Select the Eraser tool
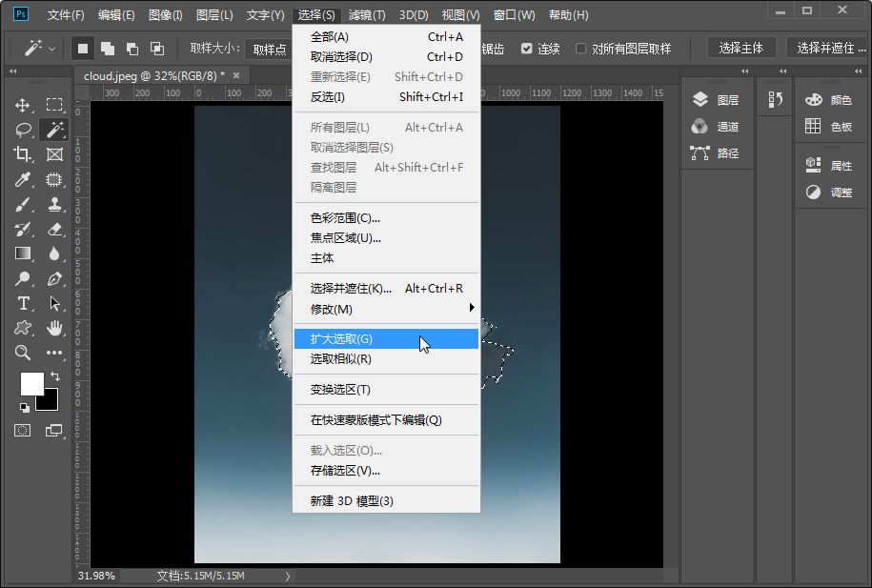 [54, 229]
